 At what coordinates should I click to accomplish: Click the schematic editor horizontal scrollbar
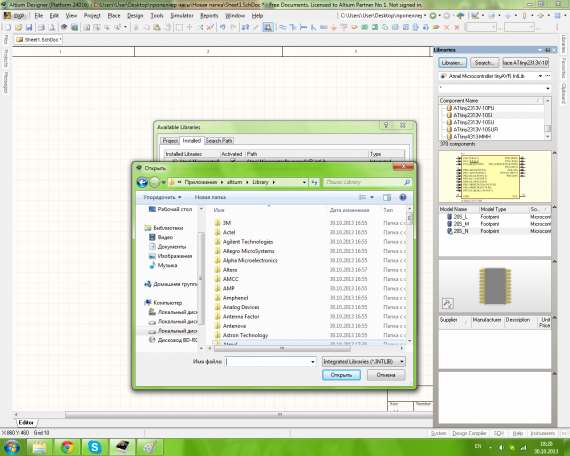[x=249, y=415]
